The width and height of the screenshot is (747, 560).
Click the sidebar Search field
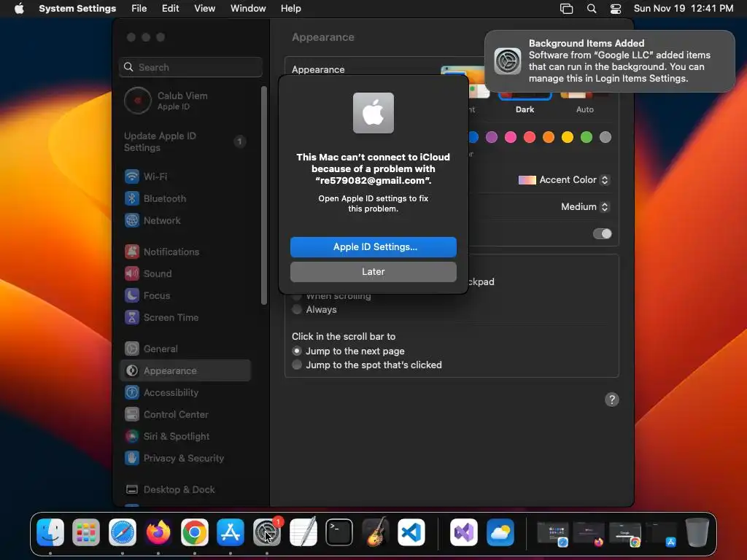coord(190,67)
